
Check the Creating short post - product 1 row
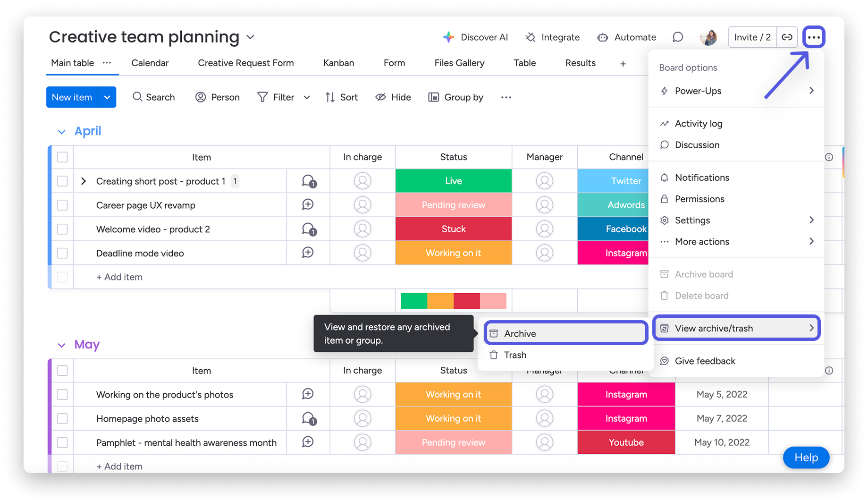click(x=62, y=181)
